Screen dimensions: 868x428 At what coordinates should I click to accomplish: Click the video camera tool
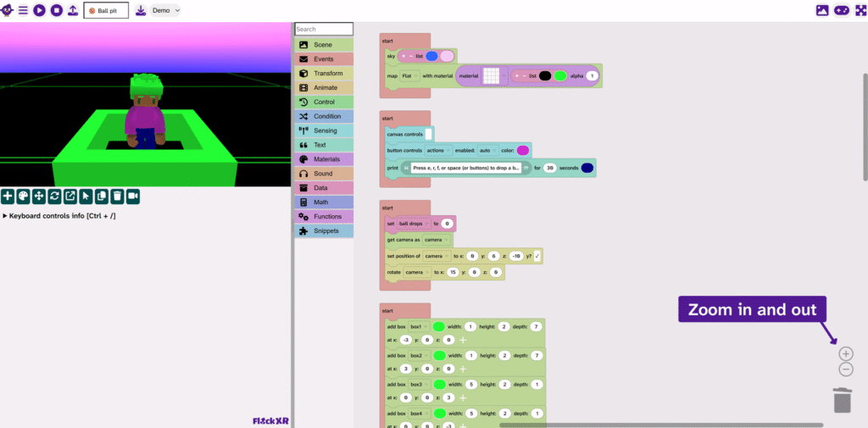tap(133, 196)
